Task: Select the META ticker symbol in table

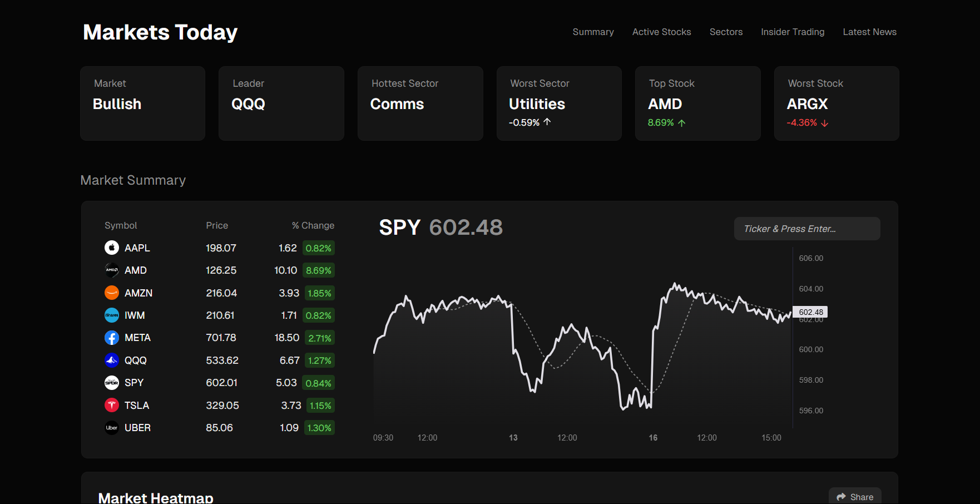Action: pos(137,338)
